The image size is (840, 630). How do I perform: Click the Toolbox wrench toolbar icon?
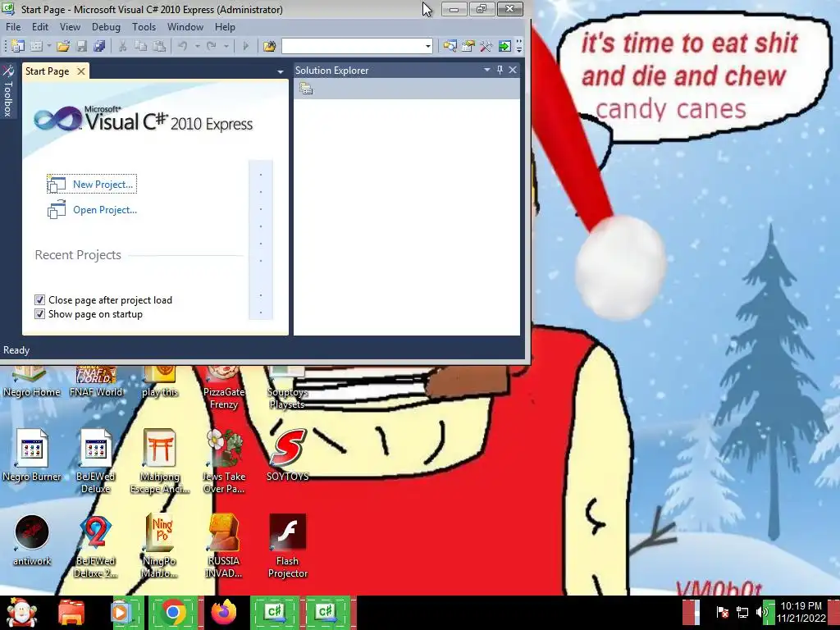pos(486,47)
